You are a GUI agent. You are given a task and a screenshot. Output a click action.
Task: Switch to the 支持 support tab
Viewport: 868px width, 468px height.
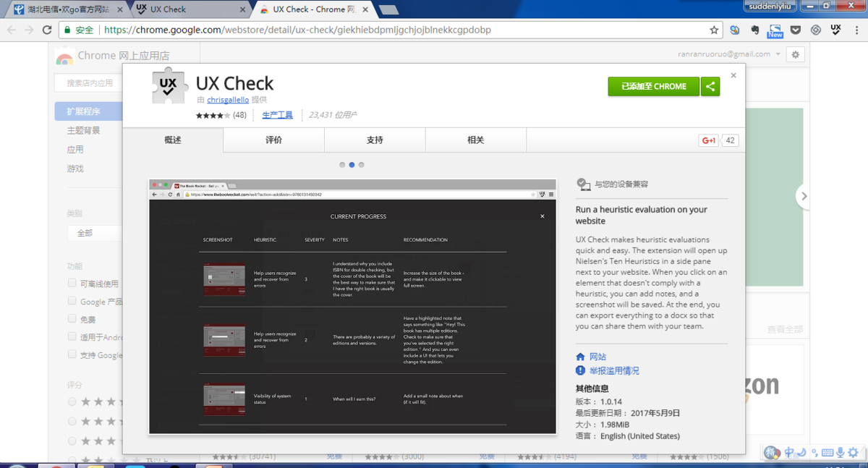coord(375,140)
